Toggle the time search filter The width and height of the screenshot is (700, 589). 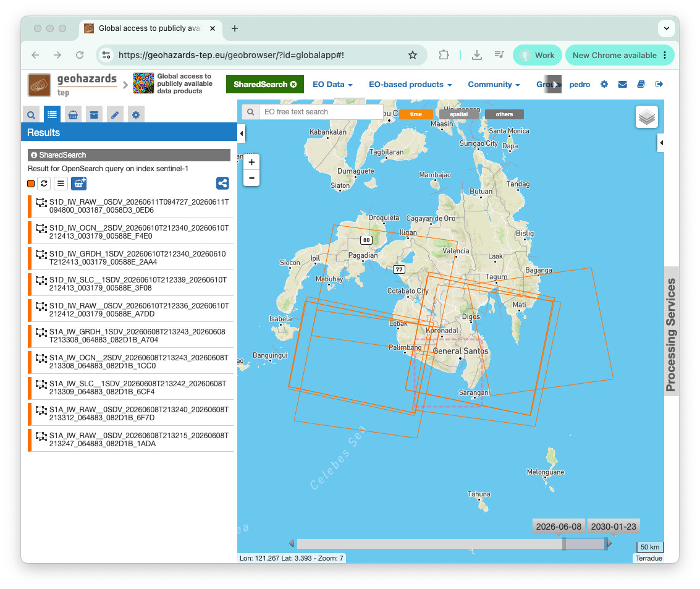[x=416, y=114]
